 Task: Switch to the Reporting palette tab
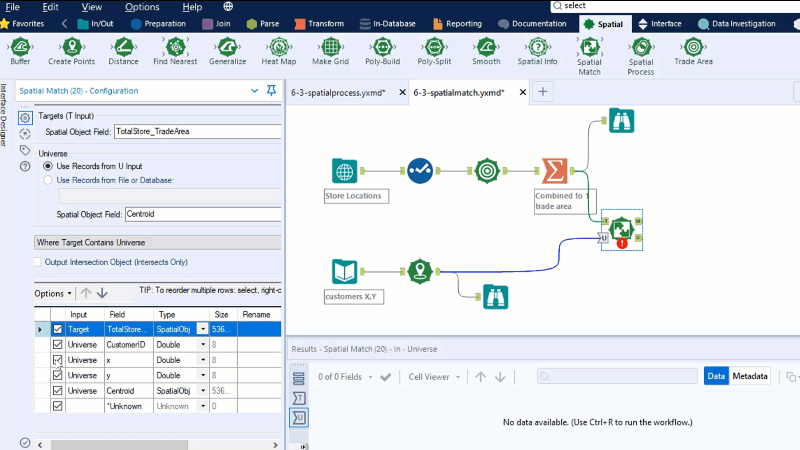point(457,23)
